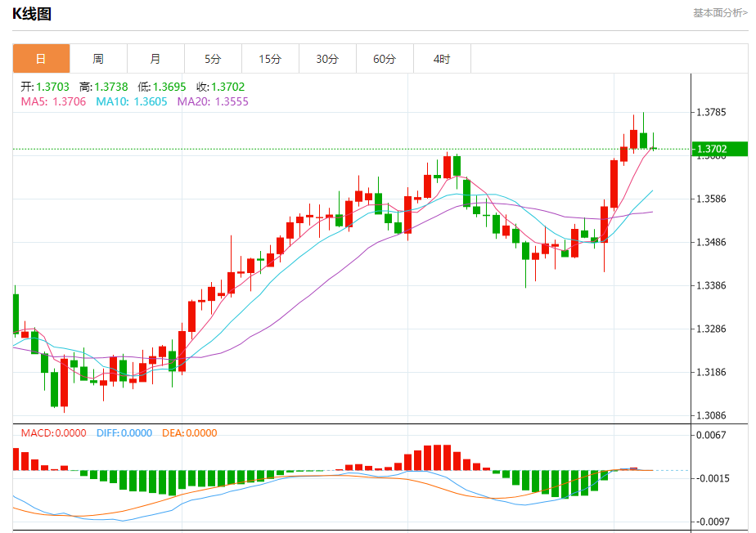Click the 收:1.3702 close value
756x533 pixels.
[221, 87]
